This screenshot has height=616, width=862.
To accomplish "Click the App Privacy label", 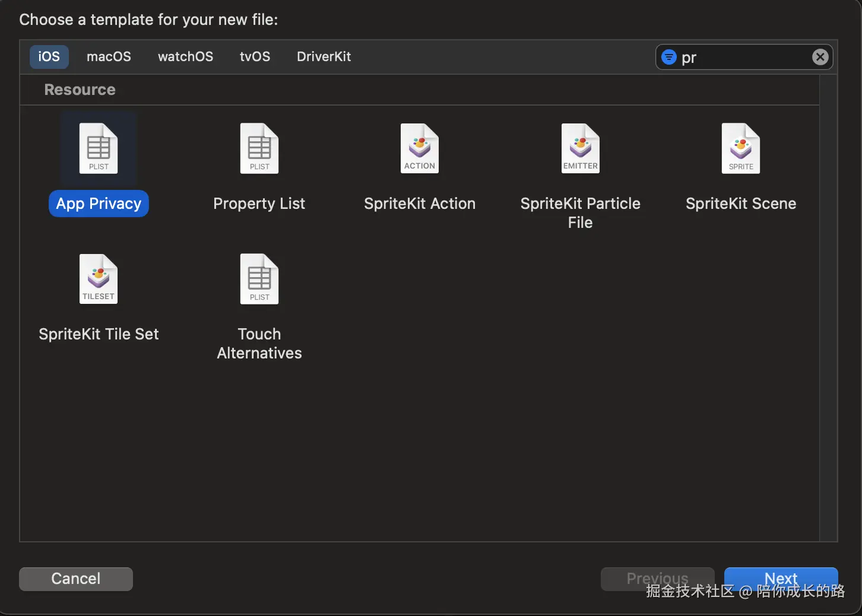I will (99, 204).
